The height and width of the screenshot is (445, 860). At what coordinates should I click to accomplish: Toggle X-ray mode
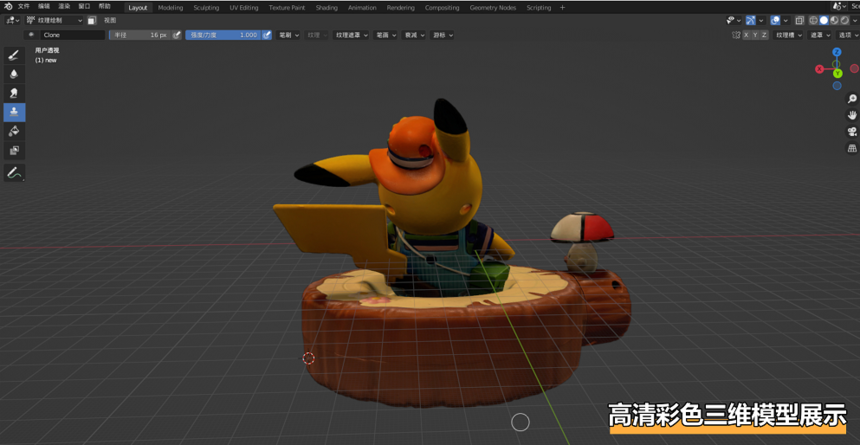(800, 20)
